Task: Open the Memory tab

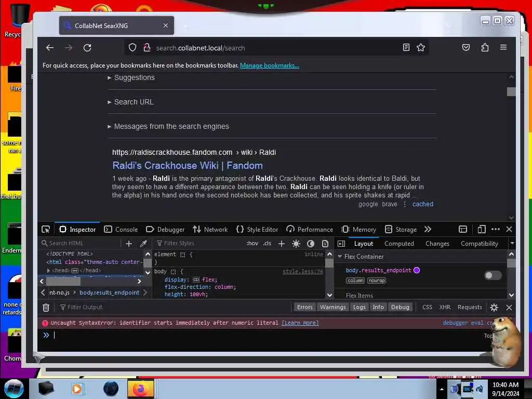Action: click(359, 229)
